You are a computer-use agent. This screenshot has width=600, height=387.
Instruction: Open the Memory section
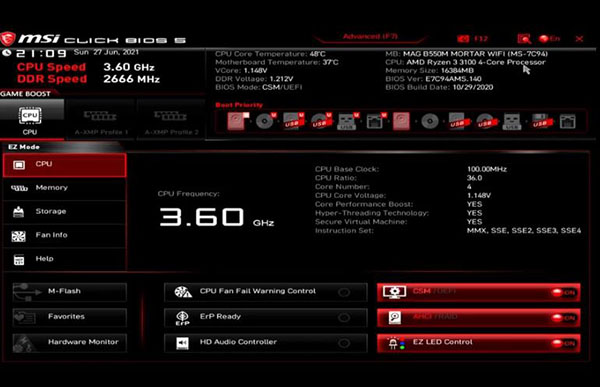coord(65,189)
